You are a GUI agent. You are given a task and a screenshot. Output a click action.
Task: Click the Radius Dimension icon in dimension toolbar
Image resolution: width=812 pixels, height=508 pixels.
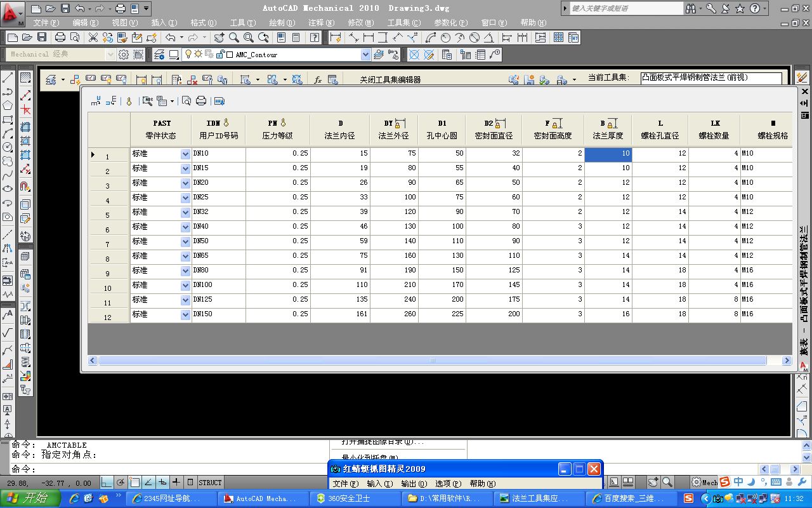[x=445, y=37]
